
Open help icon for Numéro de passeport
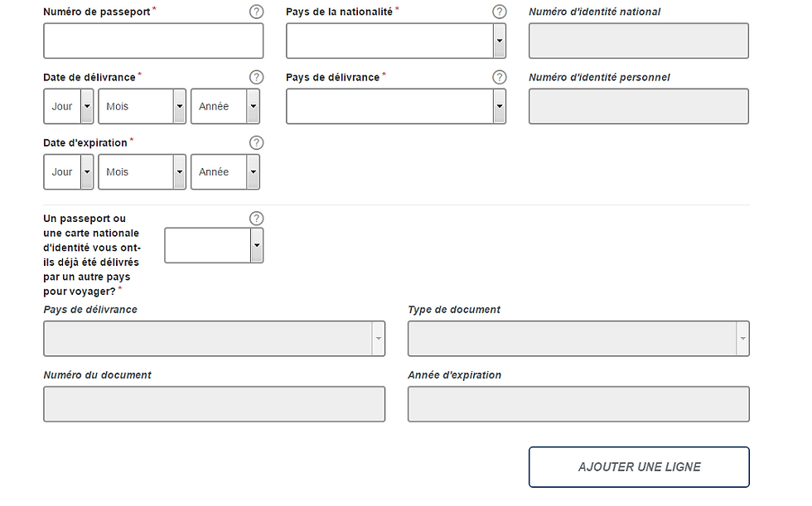[256, 12]
